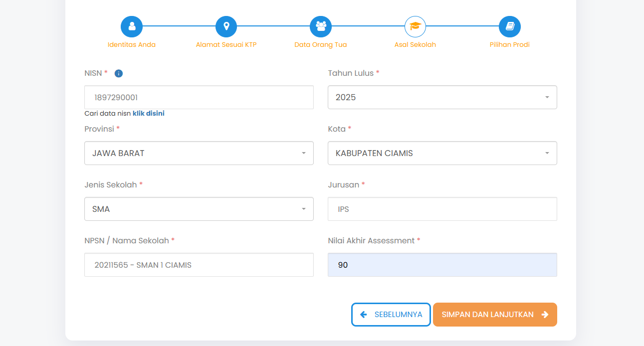Click the Identitas Anda person step icon
The width and height of the screenshot is (644, 346).
132,26
